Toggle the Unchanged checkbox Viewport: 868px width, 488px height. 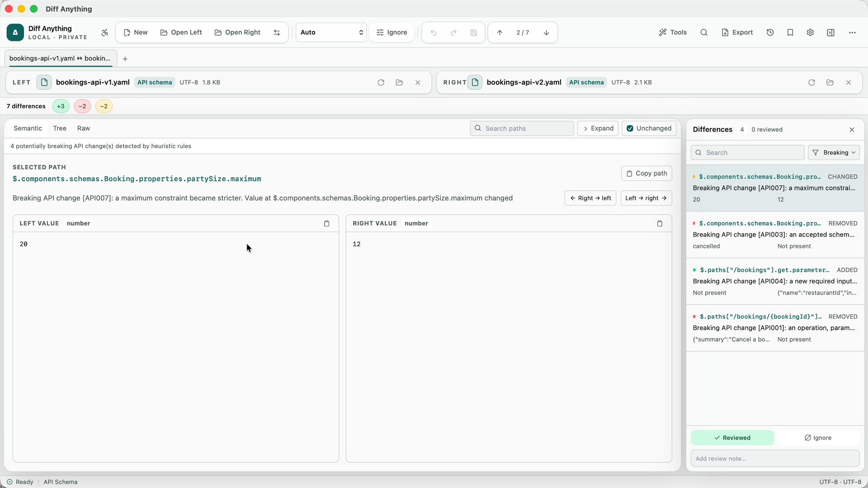pyautogui.click(x=649, y=128)
